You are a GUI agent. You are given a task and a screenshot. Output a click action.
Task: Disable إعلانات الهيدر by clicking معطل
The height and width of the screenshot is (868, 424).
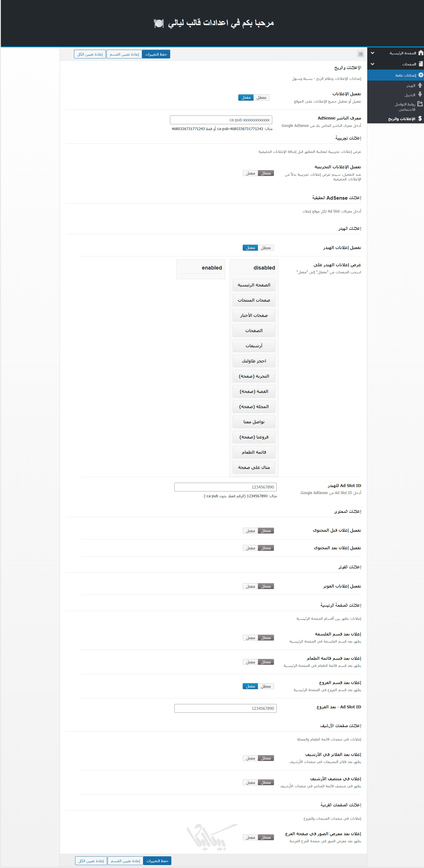coord(266,248)
